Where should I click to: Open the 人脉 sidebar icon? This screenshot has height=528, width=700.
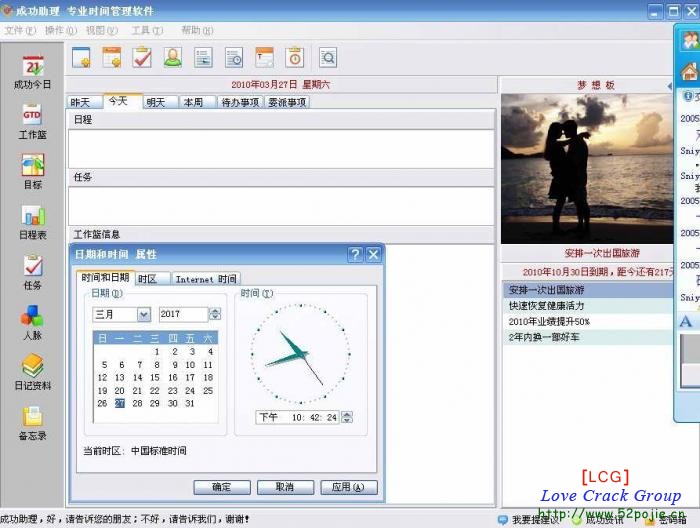pos(33,322)
